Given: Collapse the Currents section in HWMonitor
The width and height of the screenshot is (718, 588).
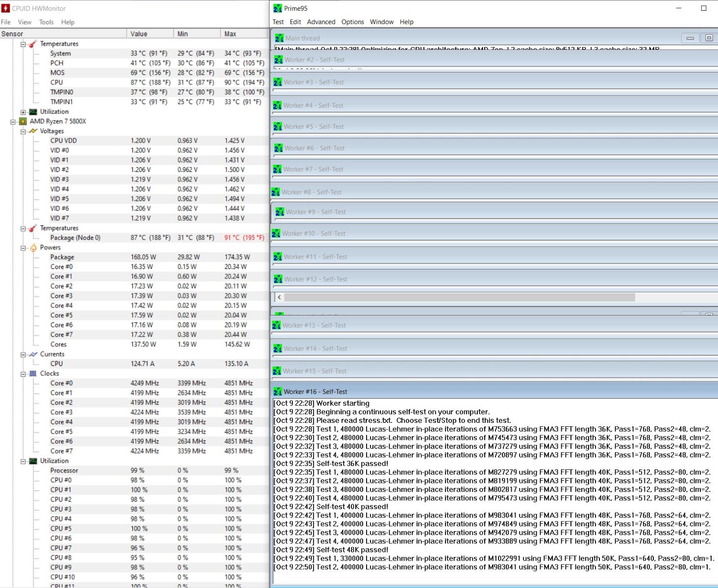Looking at the screenshot, I should pyautogui.click(x=23, y=354).
